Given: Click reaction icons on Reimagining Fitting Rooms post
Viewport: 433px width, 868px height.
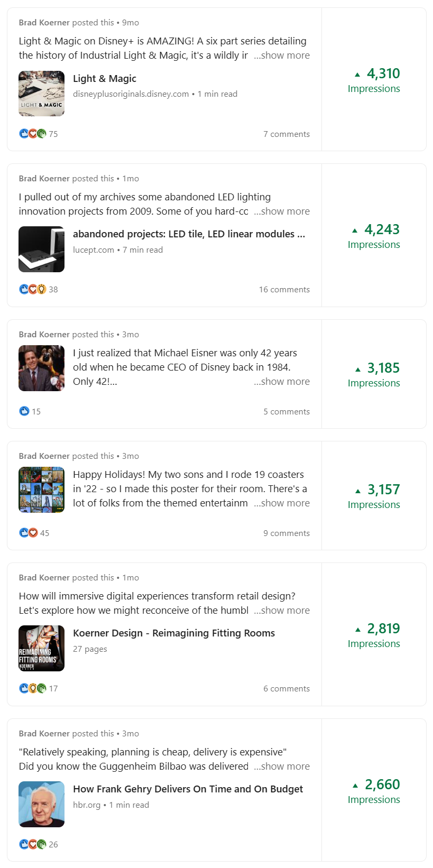Looking at the screenshot, I should [33, 688].
